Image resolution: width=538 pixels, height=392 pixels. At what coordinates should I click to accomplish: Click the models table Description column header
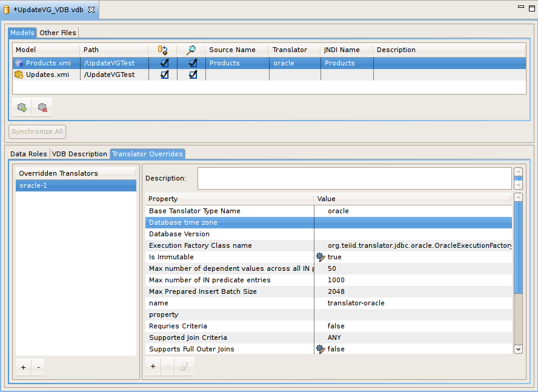449,50
